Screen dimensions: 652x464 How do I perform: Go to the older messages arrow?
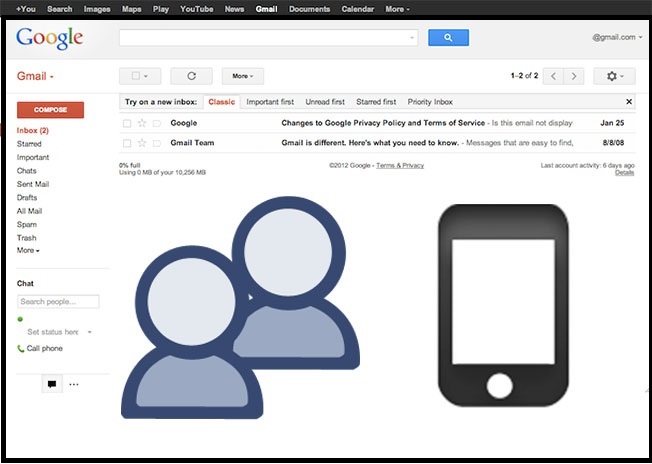click(574, 76)
